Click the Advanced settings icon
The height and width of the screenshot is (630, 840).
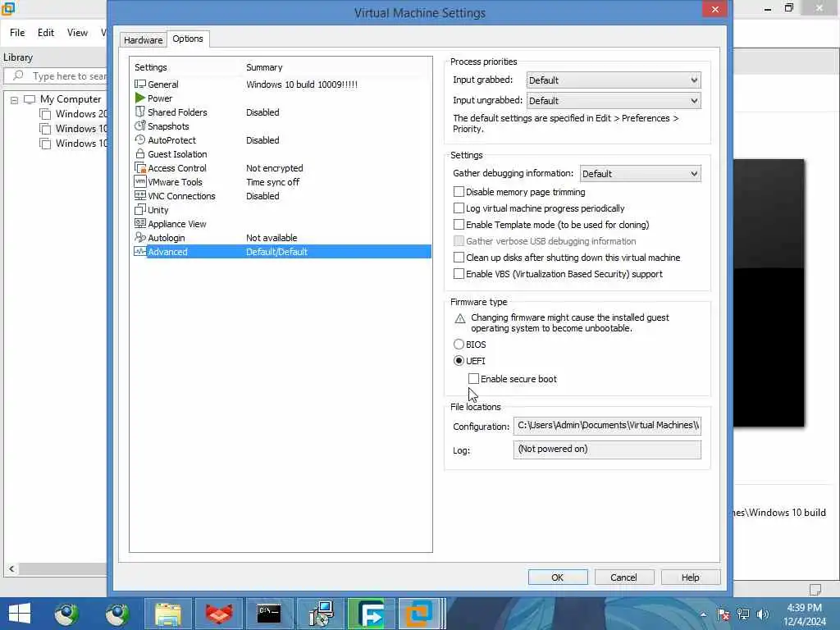click(139, 251)
